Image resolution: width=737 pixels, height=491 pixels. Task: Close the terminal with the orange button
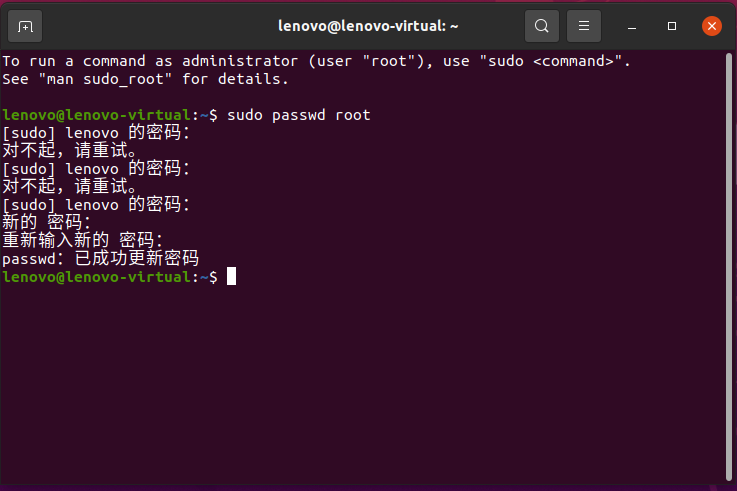(x=712, y=26)
